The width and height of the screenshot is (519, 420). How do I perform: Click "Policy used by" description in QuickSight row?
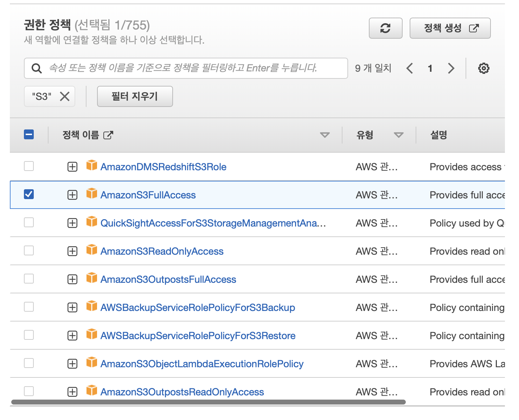click(x=467, y=223)
